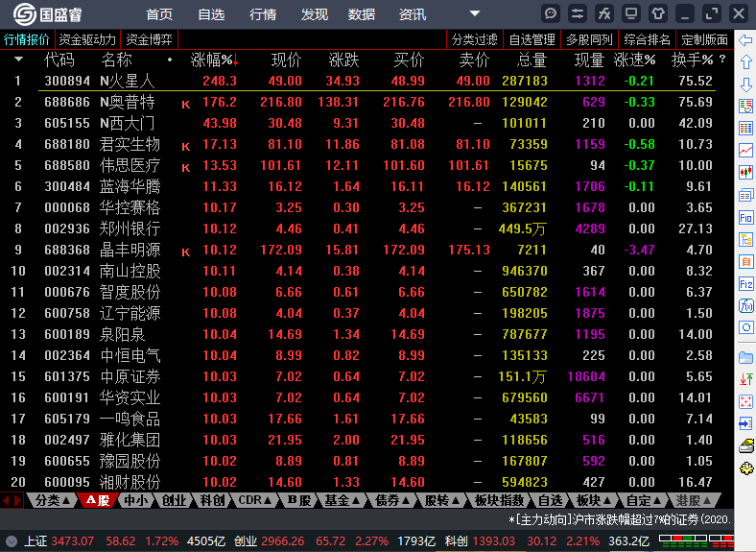The image size is (756, 552).
Task: Select the 创业 bottom tab
Action: (174, 500)
